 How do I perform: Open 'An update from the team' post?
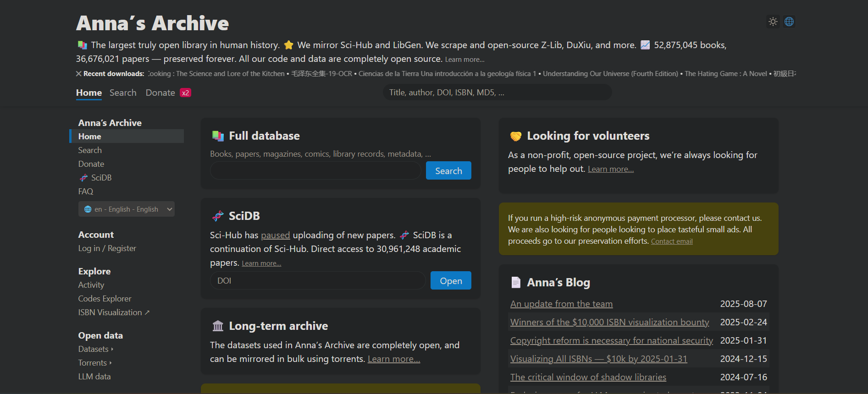(x=561, y=304)
